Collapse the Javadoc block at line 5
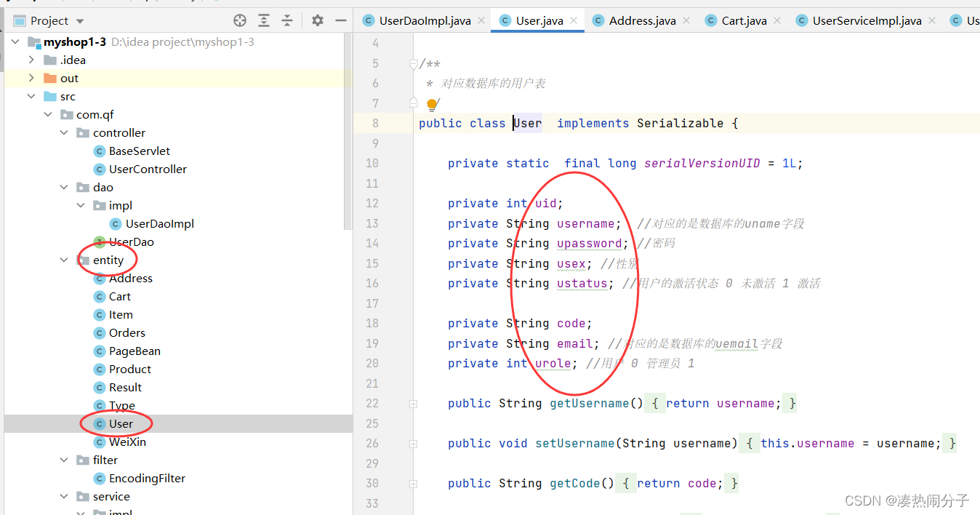The image size is (980, 515). click(x=412, y=63)
